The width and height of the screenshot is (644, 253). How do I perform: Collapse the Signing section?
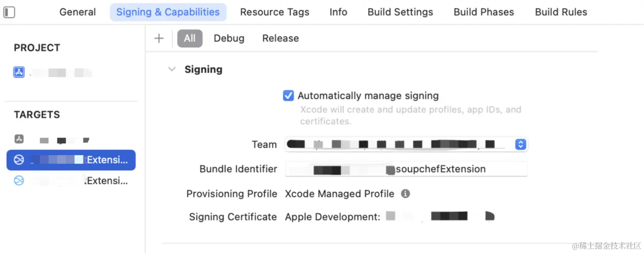point(172,69)
